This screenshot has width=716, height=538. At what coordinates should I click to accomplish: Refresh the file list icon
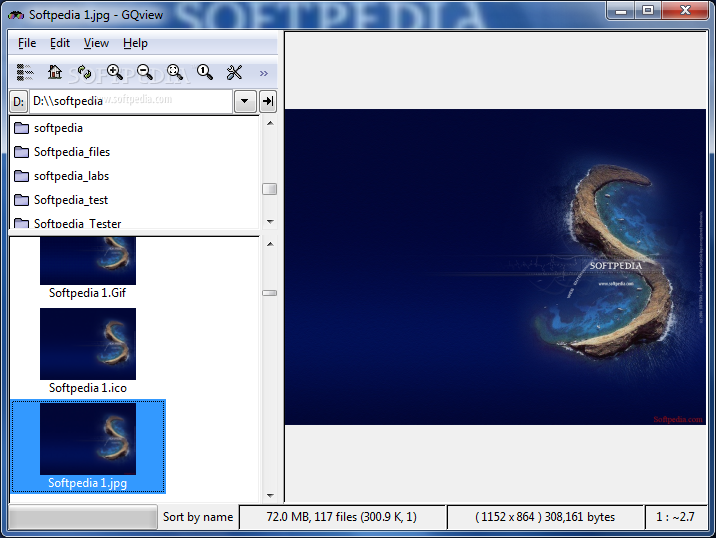(x=84, y=72)
